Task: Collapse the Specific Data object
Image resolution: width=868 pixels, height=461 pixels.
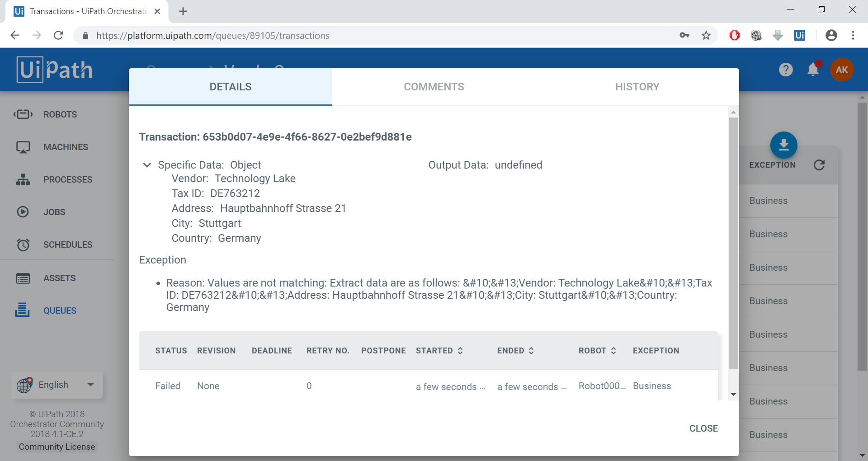Action: (x=147, y=165)
